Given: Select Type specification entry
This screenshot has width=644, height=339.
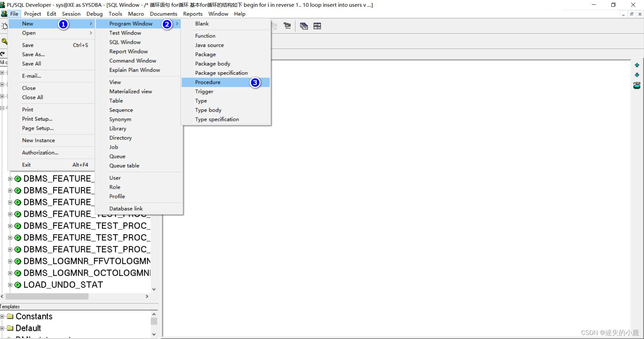Looking at the screenshot, I should pyautogui.click(x=226, y=120).
